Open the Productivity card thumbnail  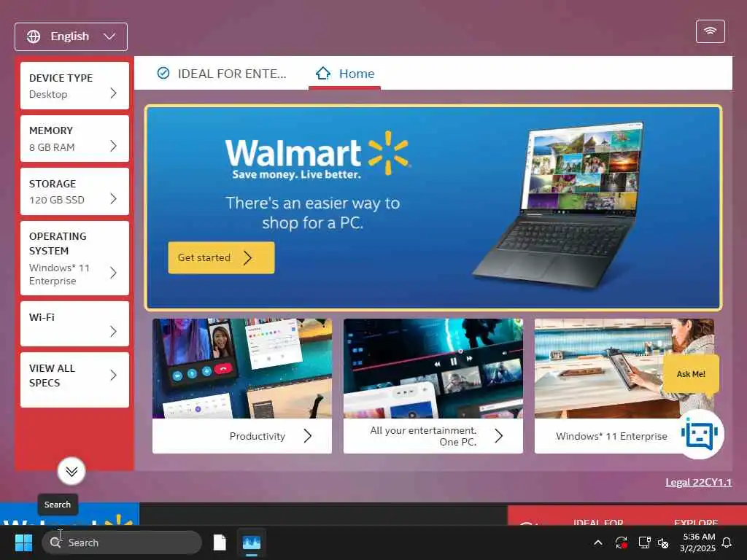point(242,368)
